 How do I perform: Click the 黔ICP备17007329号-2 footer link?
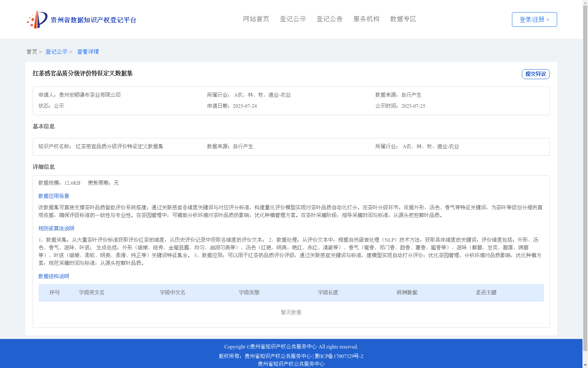pyautogui.click(x=339, y=356)
